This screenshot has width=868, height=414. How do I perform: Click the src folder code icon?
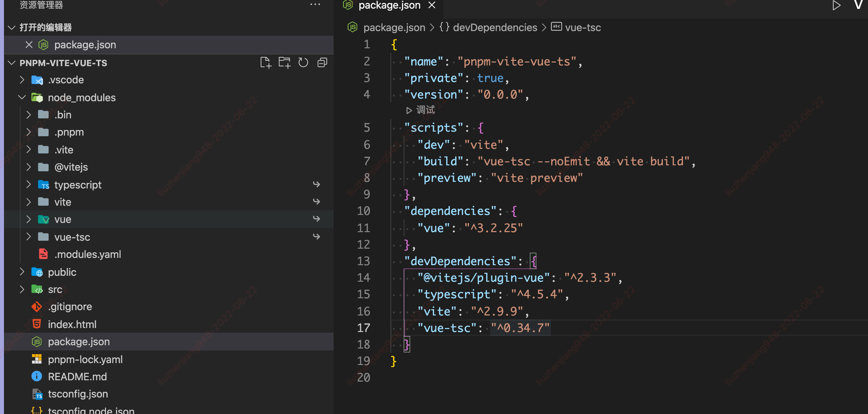[37, 289]
